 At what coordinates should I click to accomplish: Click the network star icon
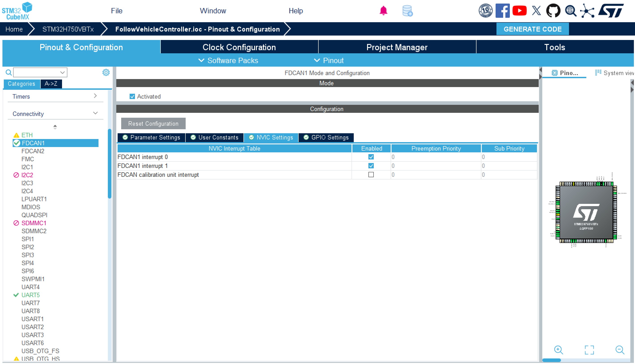click(587, 11)
